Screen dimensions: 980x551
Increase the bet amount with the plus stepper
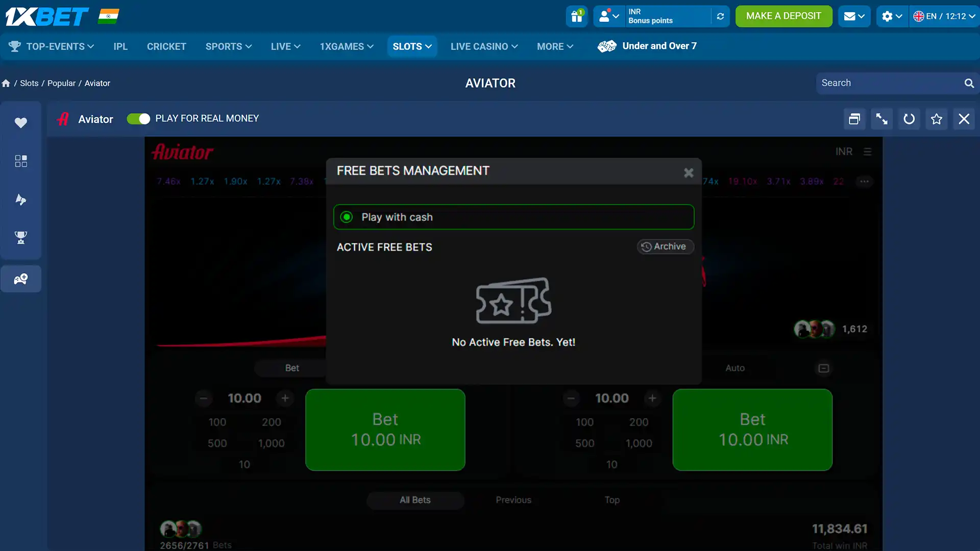point(285,398)
